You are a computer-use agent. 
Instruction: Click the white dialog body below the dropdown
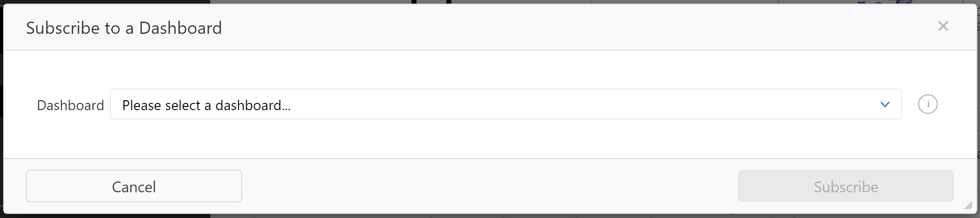pyautogui.click(x=490, y=139)
